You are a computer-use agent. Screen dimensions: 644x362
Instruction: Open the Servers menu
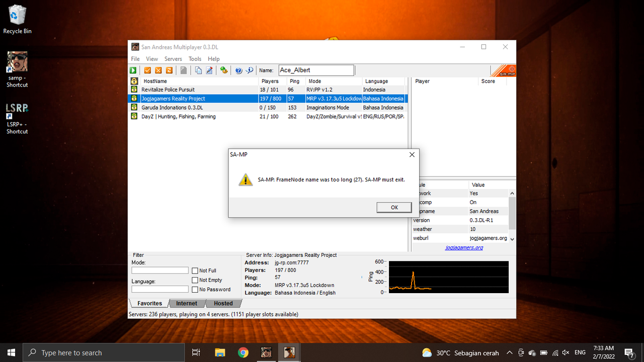pos(173,59)
